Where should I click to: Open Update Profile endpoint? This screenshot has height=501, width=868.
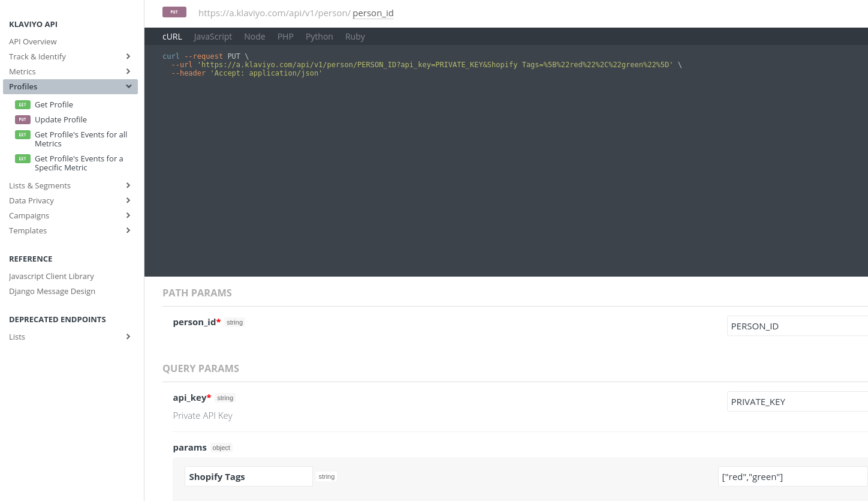click(61, 119)
